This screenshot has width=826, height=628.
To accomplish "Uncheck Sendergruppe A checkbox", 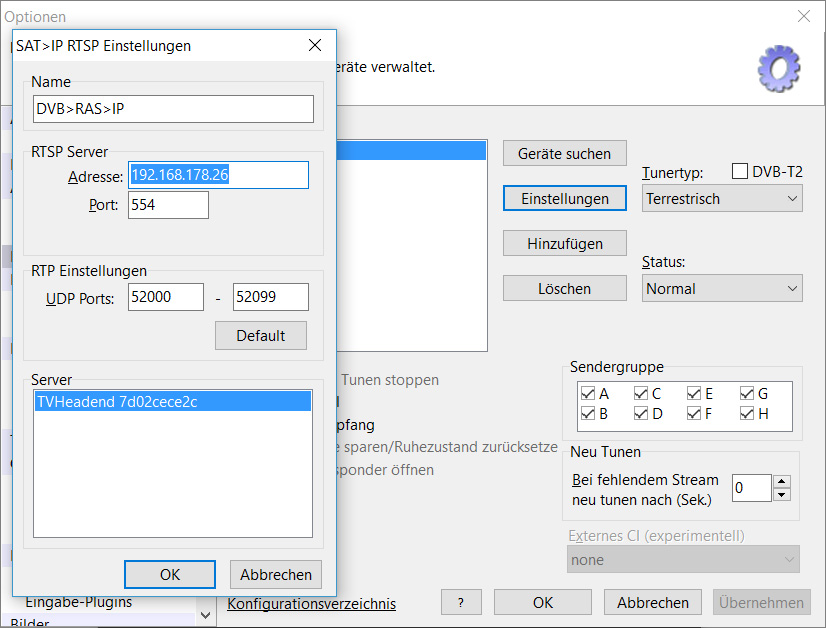I will (587, 394).
